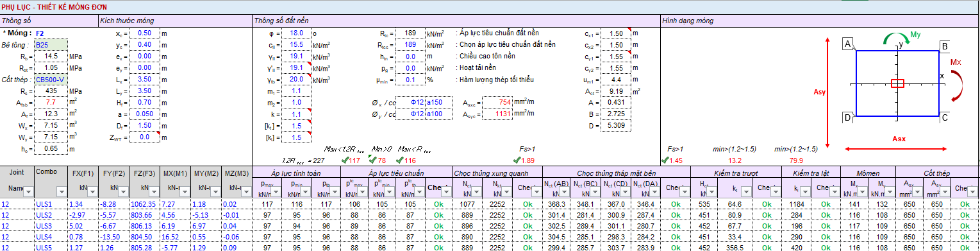This screenshot has width=980, height=251.
Task: Open the MX(M1) column filter arrow
Action: (185, 191)
